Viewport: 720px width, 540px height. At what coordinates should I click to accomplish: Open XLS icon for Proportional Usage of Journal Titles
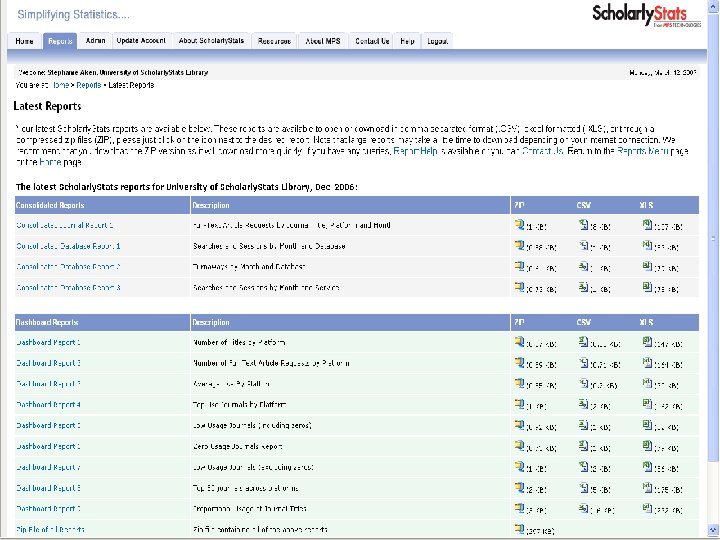pos(647,508)
